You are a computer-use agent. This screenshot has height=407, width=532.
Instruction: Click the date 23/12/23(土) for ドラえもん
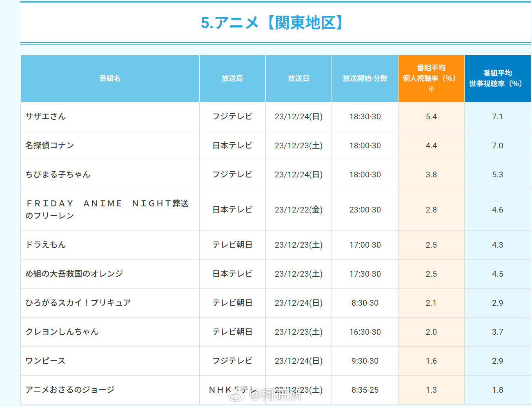(x=298, y=245)
